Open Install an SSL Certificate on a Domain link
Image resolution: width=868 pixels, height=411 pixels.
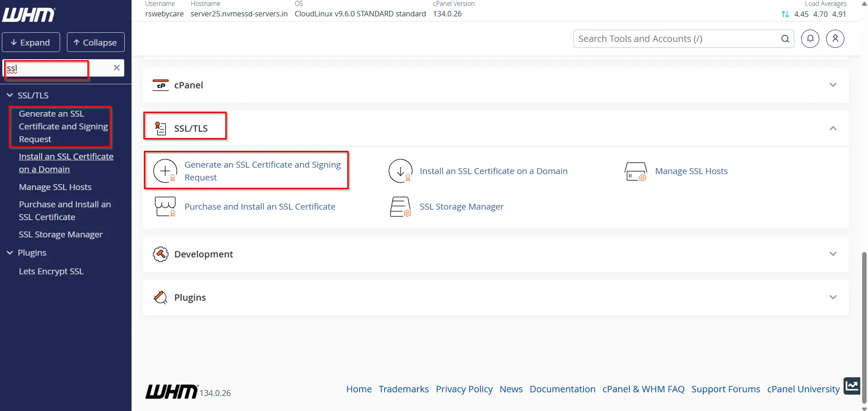(x=493, y=171)
